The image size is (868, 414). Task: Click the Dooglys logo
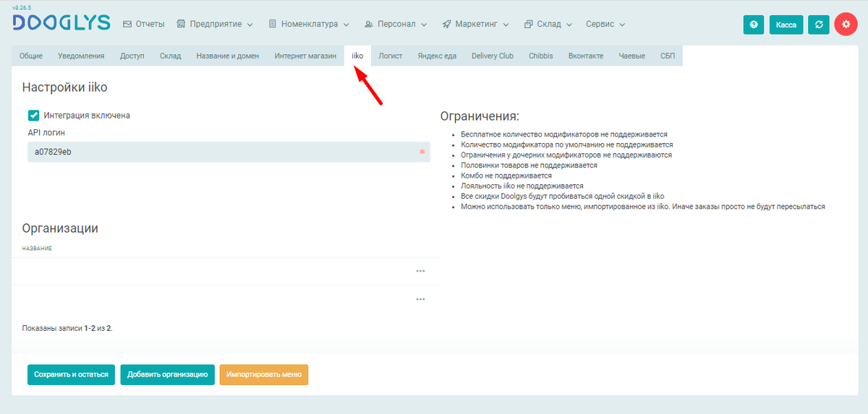(x=61, y=23)
